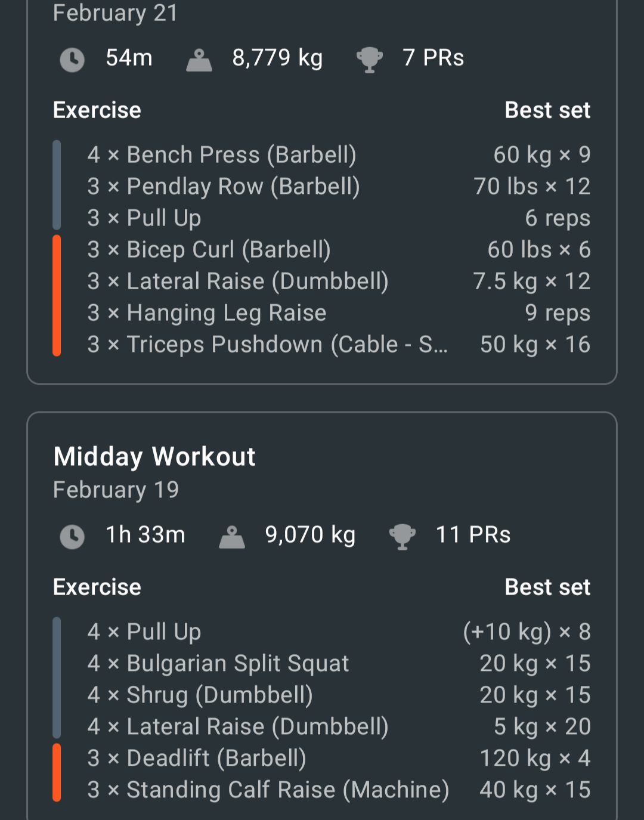Tap the trophy icon beside 11 PRs
The width and height of the screenshot is (644, 820).
coord(402,537)
